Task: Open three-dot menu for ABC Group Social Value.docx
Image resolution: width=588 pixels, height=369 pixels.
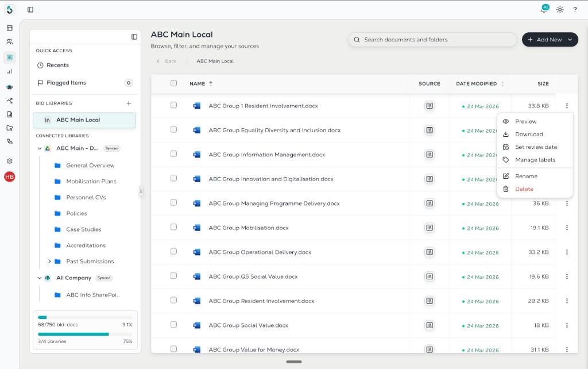Action: click(567, 325)
